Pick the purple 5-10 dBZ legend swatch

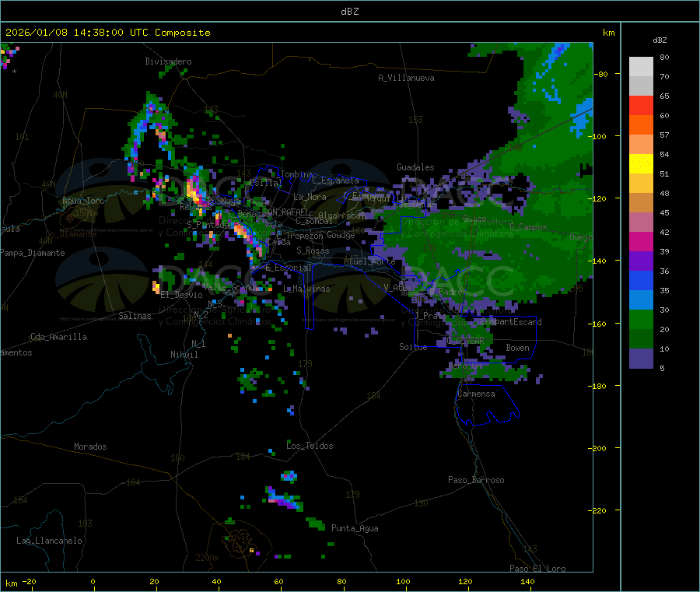[x=641, y=358]
